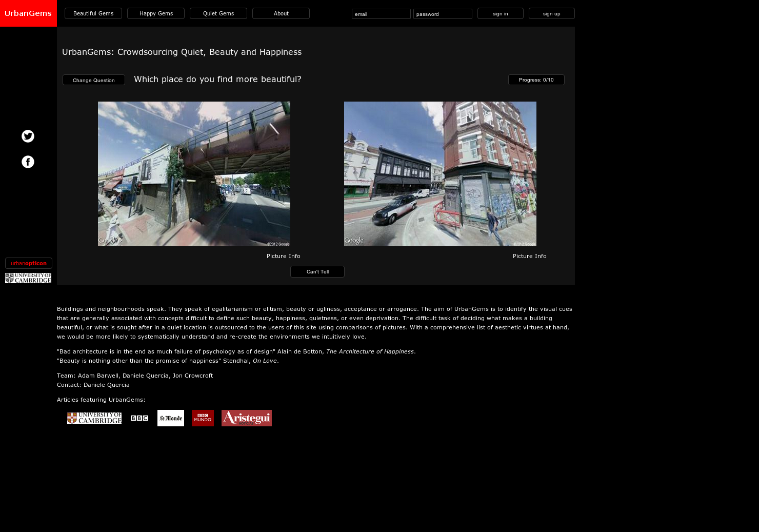The image size is (759, 532).
Task: Click the email input field
Action: pos(381,14)
